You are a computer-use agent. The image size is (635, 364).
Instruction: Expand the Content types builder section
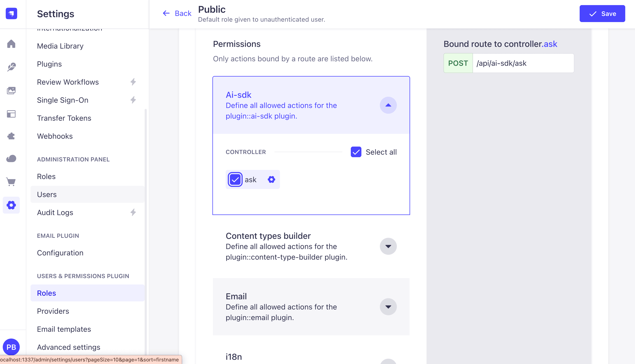pos(388,246)
